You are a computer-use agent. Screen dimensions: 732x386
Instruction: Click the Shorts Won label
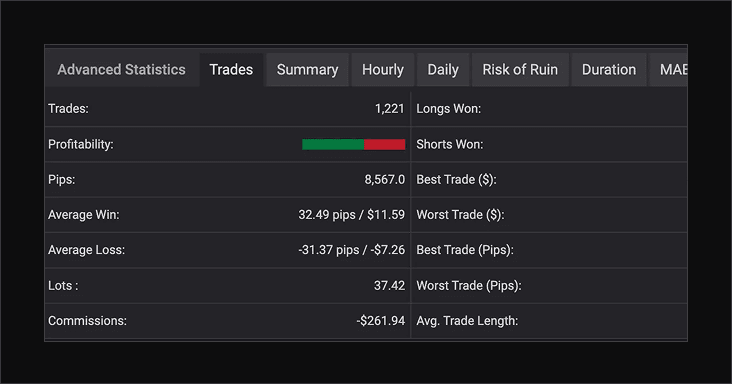coord(450,145)
